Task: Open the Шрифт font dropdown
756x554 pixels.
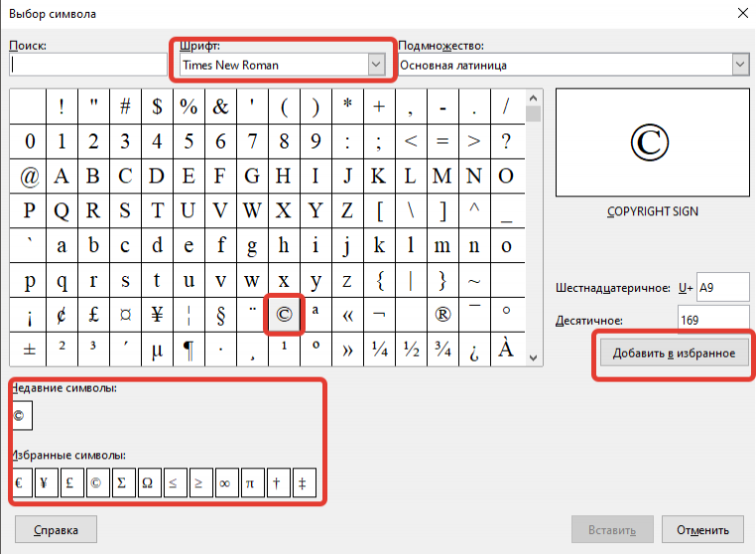Action: pyautogui.click(x=283, y=65)
